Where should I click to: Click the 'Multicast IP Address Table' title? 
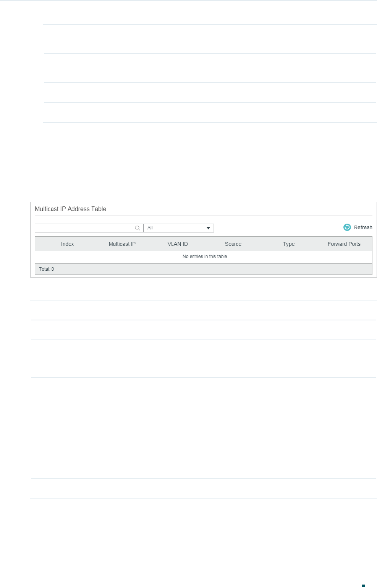(x=71, y=209)
